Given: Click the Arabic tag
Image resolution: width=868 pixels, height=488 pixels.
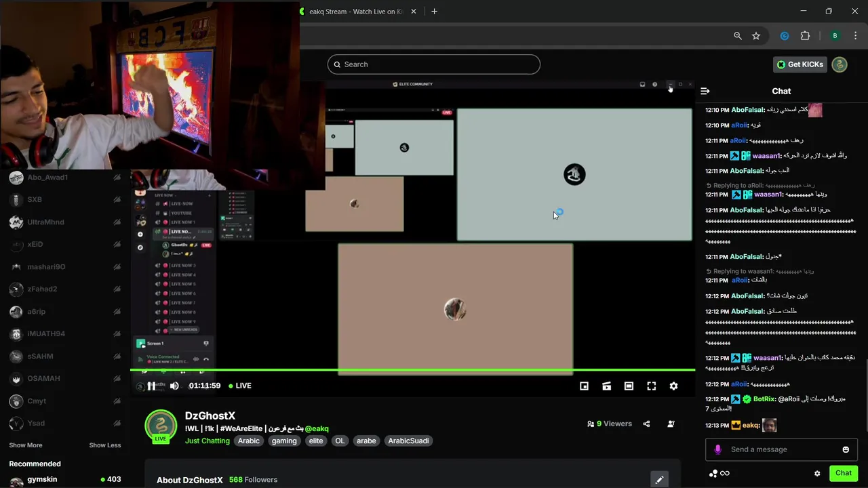Looking at the screenshot, I should point(249,441).
